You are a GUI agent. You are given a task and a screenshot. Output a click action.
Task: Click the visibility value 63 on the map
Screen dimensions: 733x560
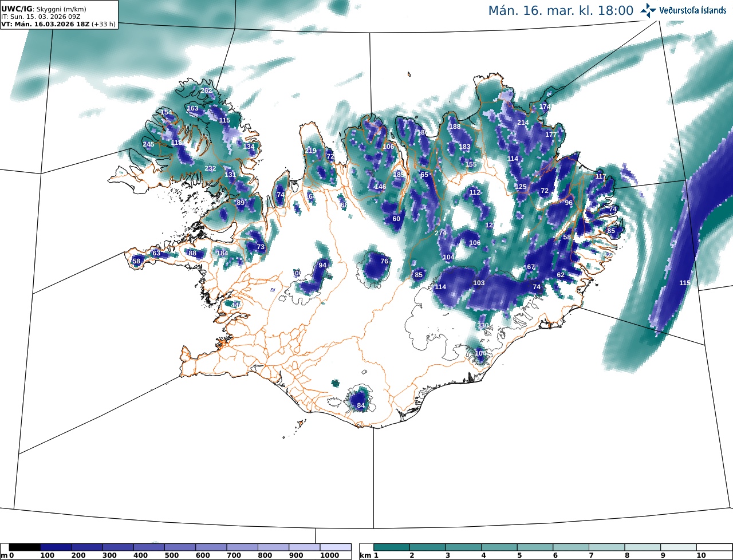(x=156, y=253)
